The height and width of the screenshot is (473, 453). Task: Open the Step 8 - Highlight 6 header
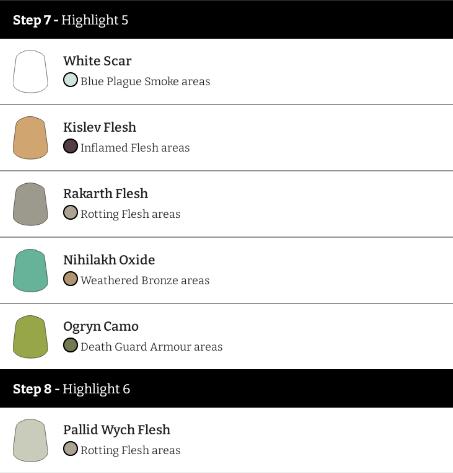226,389
